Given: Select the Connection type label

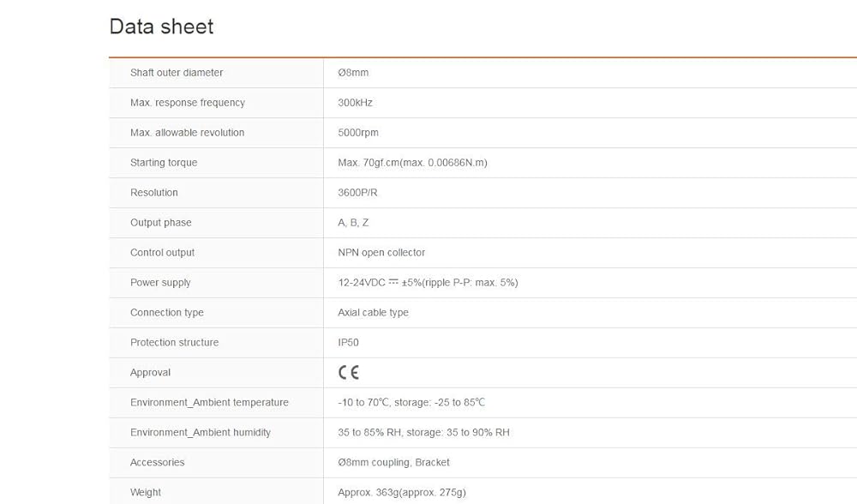Looking at the screenshot, I should click(x=167, y=313).
